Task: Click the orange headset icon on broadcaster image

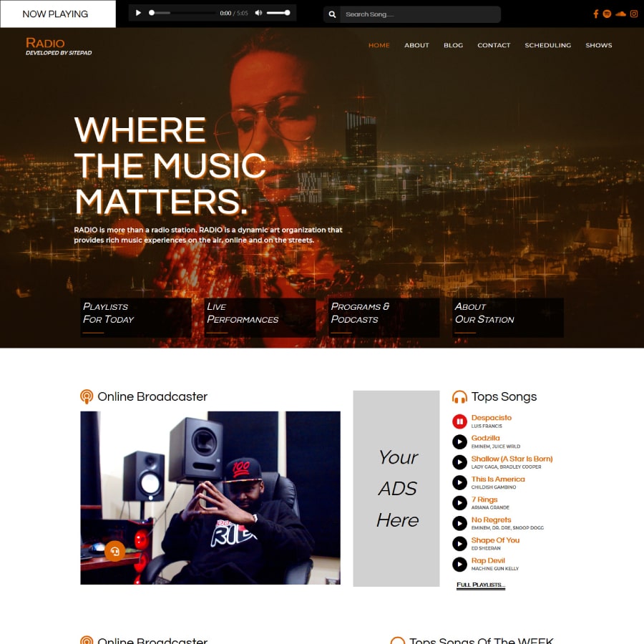Action: click(114, 551)
